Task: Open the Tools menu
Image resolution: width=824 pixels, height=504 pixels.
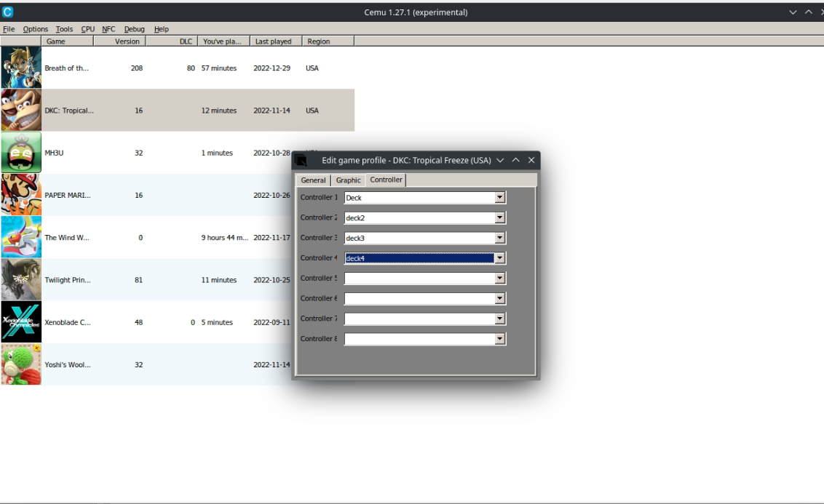Action: click(64, 29)
